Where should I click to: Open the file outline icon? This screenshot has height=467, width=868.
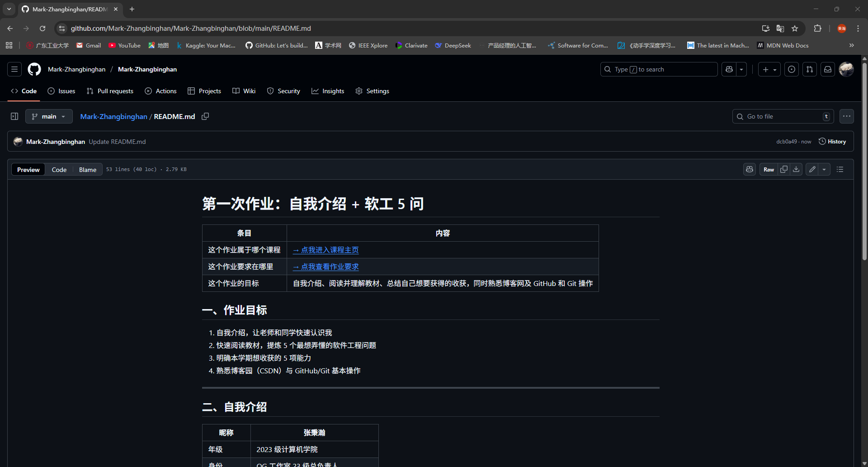click(x=840, y=169)
